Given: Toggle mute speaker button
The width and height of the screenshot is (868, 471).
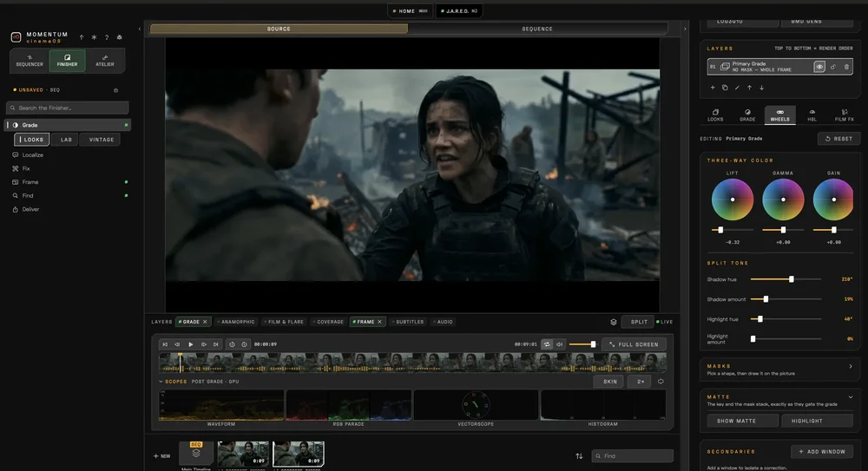Looking at the screenshot, I should point(559,344).
